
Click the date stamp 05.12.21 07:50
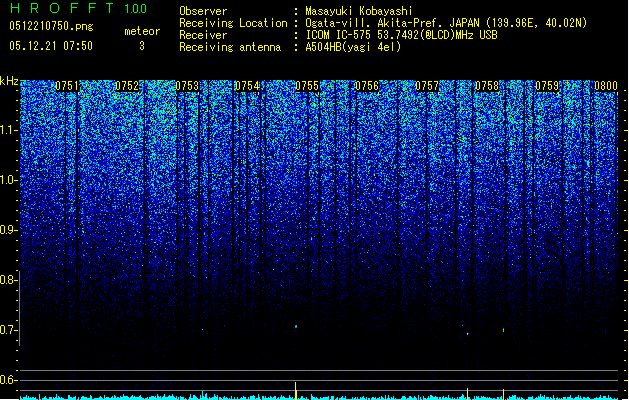click(51, 46)
